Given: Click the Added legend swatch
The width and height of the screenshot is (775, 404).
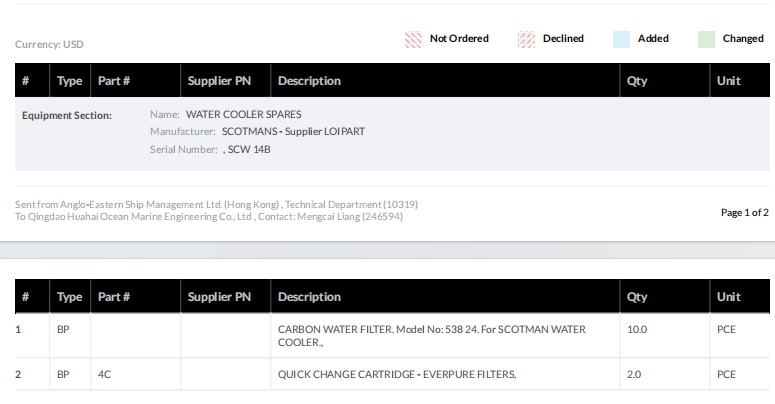Looking at the screenshot, I should [621, 40].
